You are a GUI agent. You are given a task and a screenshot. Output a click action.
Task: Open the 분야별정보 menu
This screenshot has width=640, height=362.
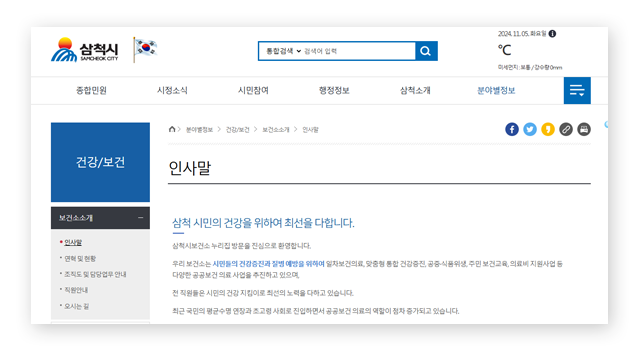pos(496,90)
